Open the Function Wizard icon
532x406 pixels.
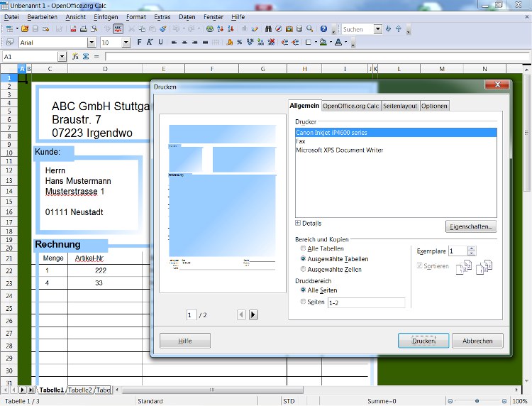click(75, 56)
